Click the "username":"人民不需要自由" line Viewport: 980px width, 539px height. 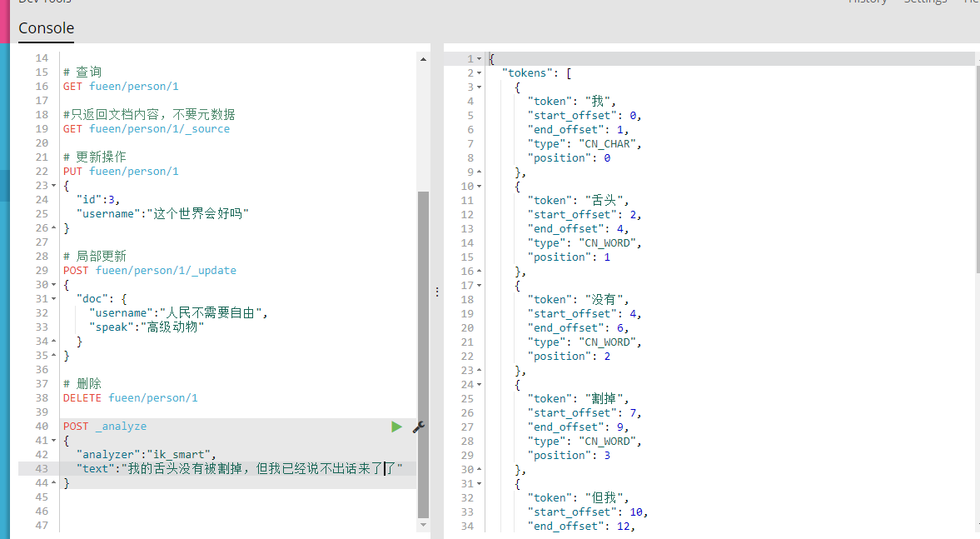pyautogui.click(x=179, y=312)
